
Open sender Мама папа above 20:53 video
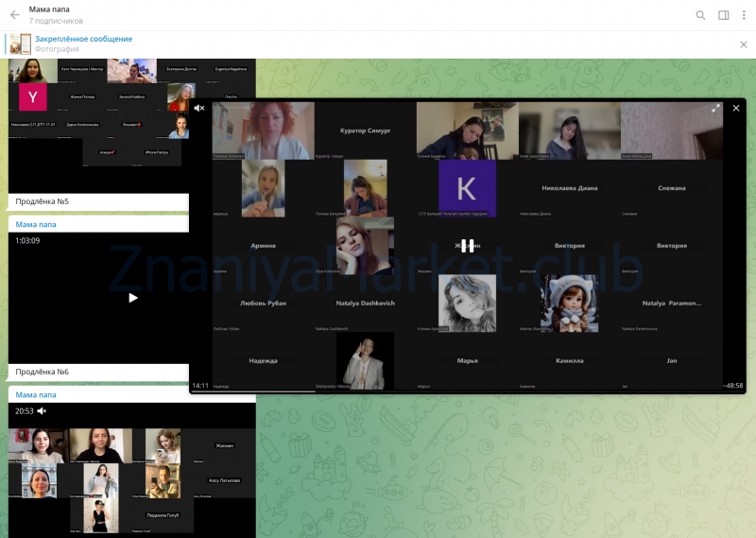point(36,394)
